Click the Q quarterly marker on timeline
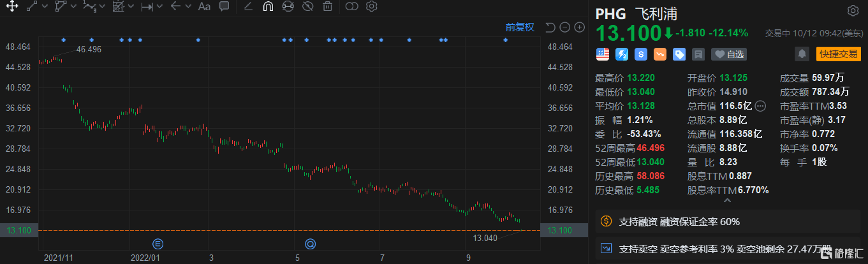This screenshot has width=868, height=264. coord(310,243)
